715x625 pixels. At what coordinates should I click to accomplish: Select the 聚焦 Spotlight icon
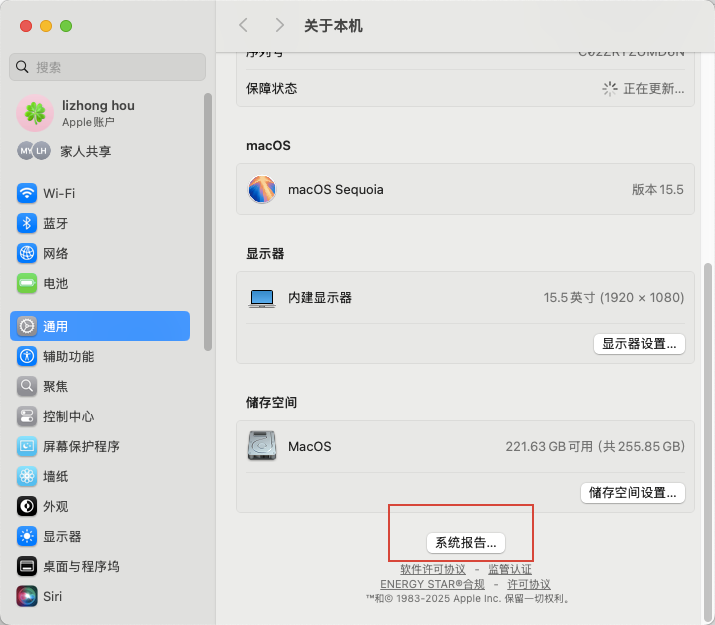coord(27,386)
